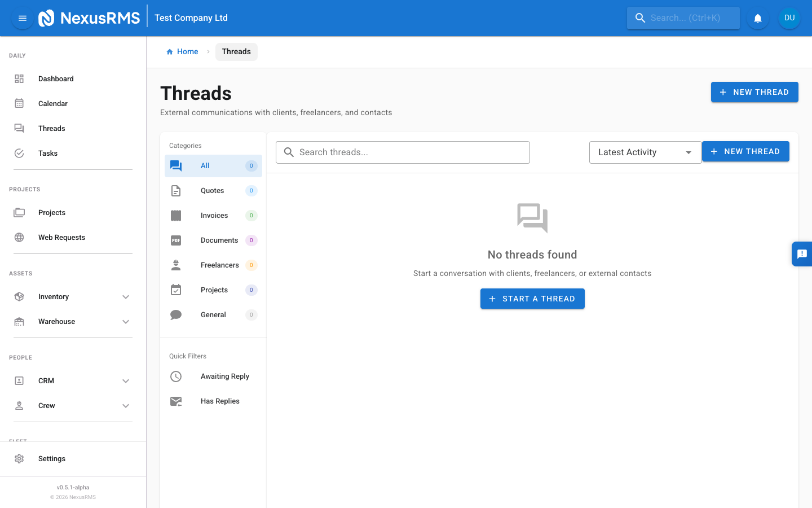Switch to the Quotes category
Image resolution: width=812 pixels, height=508 pixels.
pyautogui.click(x=213, y=190)
